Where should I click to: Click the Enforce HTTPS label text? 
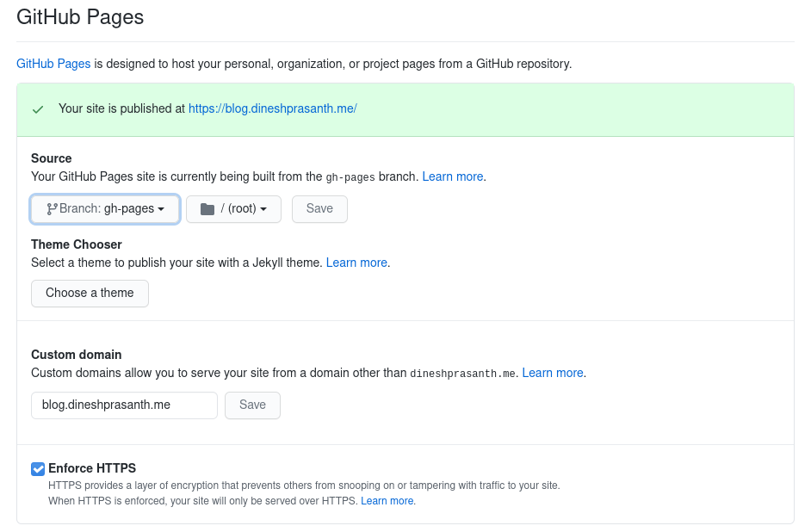pos(92,468)
